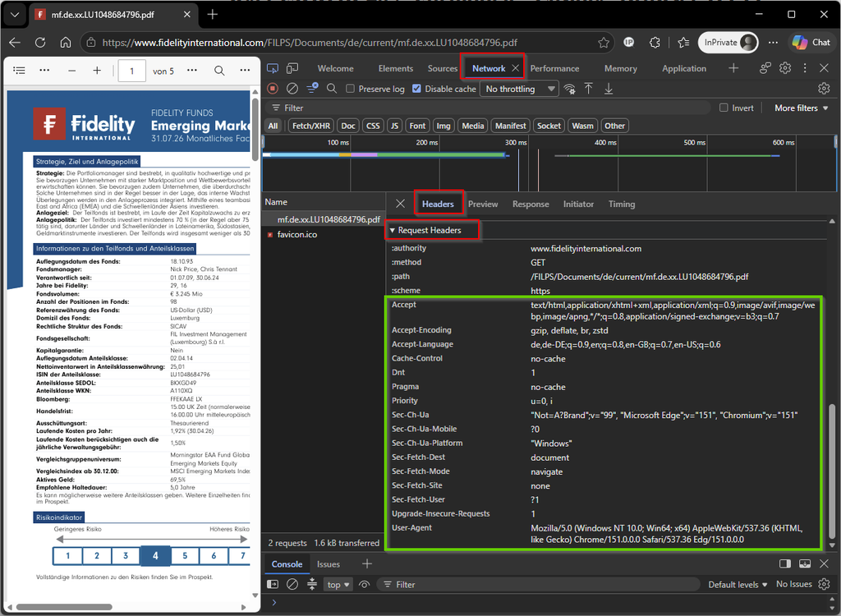Filter requests by Doc
The height and width of the screenshot is (616, 841).
coord(348,126)
